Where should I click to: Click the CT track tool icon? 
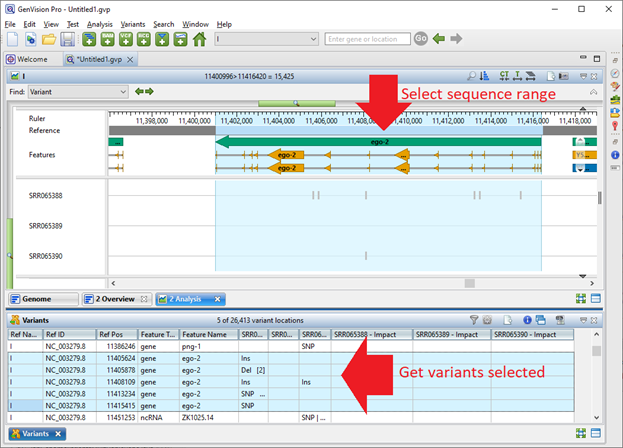pyautogui.click(x=505, y=76)
